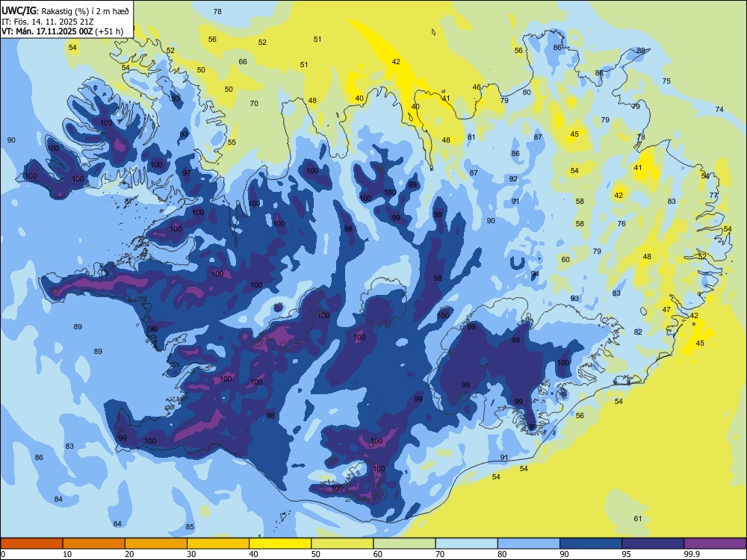The width and height of the screenshot is (747, 560).
Task: Click the map value '81'
Action: click(471, 137)
